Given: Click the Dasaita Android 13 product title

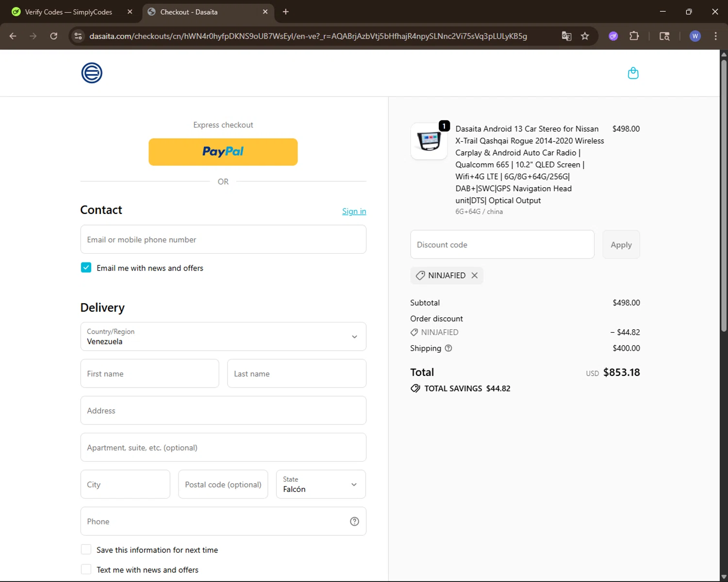Looking at the screenshot, I should click(x=529, y=164).
